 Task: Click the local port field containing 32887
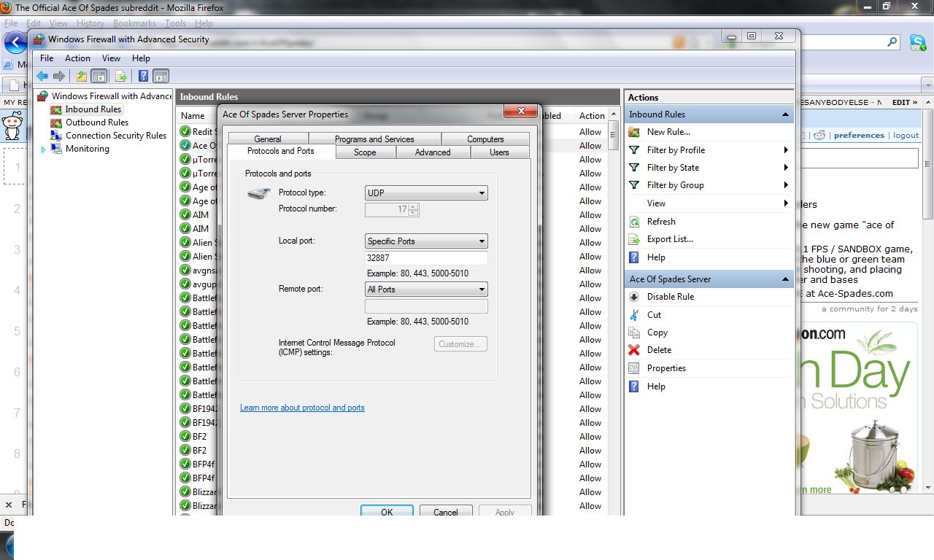pos(426,258)
